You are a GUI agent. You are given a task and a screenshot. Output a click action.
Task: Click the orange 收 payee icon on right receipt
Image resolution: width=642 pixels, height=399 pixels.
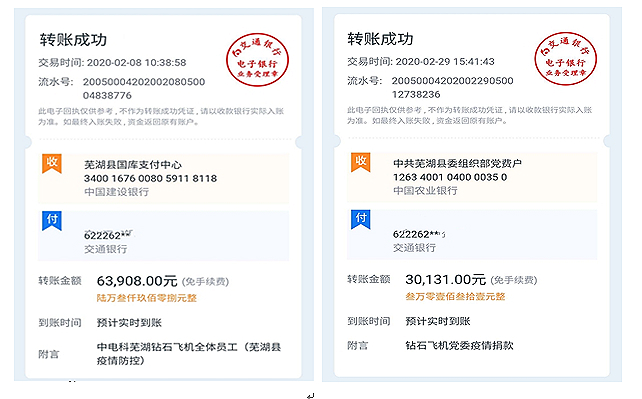click(360, 162)
